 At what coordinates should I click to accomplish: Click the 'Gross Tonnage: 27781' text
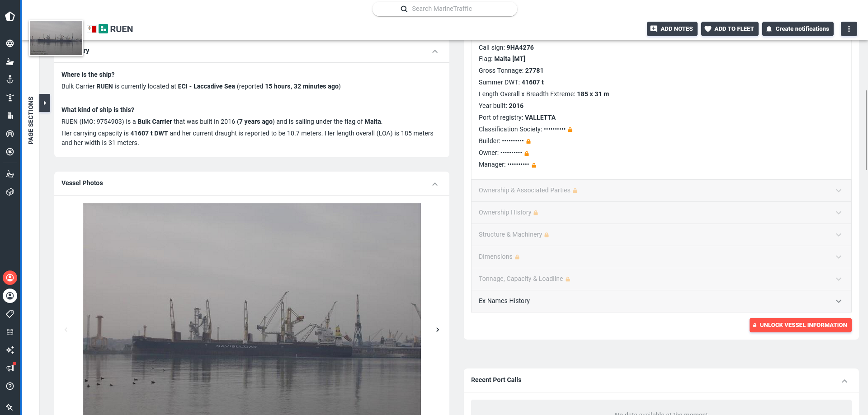click(x=511, y=70)
